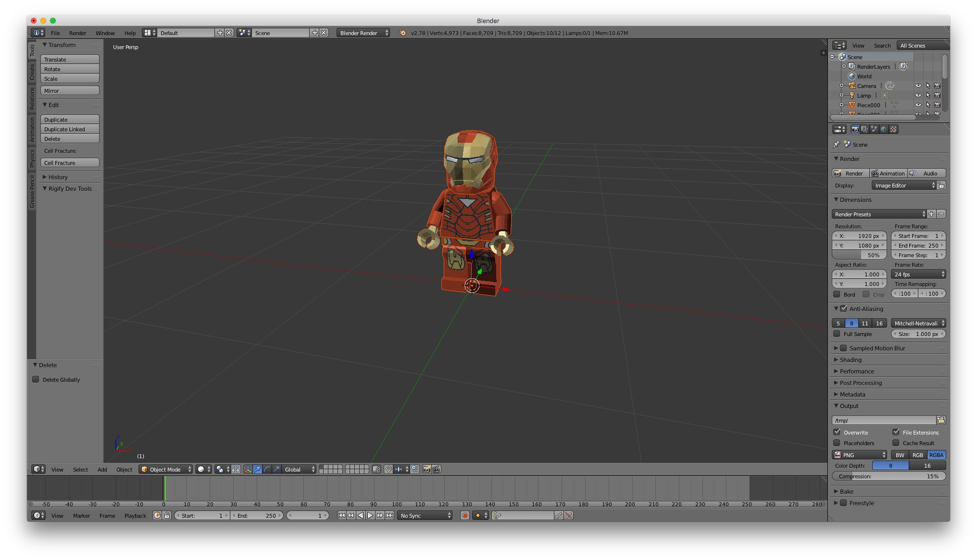This screenshot has height=560, width=977.
Task: Open the Scene properties tab icon
Action: pyautogui.click(x=874, y=129)
